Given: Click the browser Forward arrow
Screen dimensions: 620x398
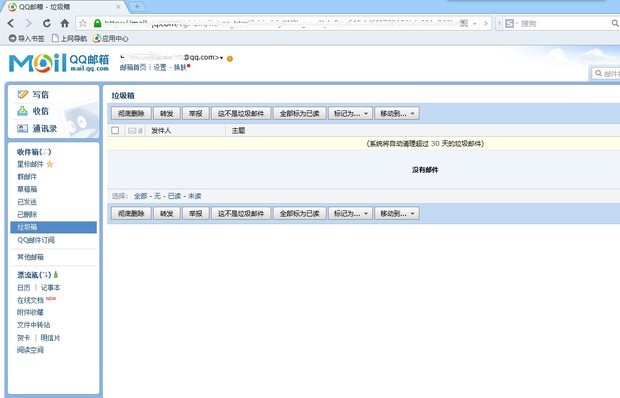Looking at the screenshot, I should [28, 23].
